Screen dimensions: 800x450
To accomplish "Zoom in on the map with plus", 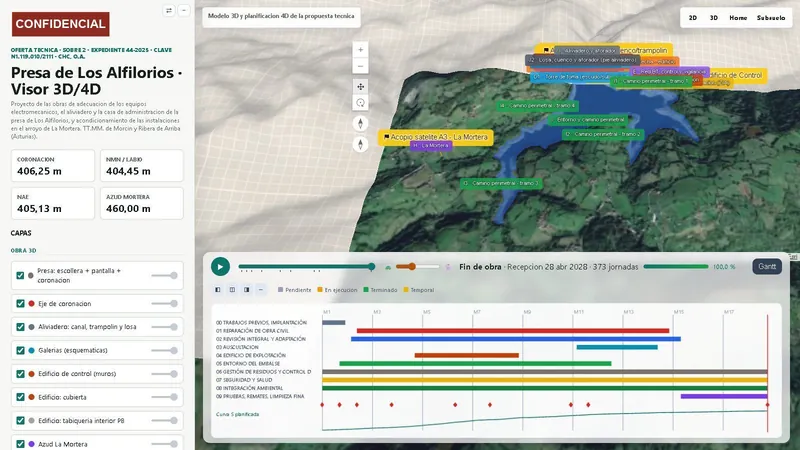I will [360, 50].
